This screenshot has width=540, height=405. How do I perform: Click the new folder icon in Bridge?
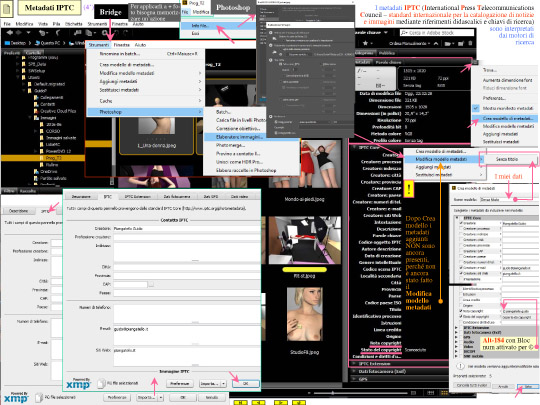pos(460,43)
